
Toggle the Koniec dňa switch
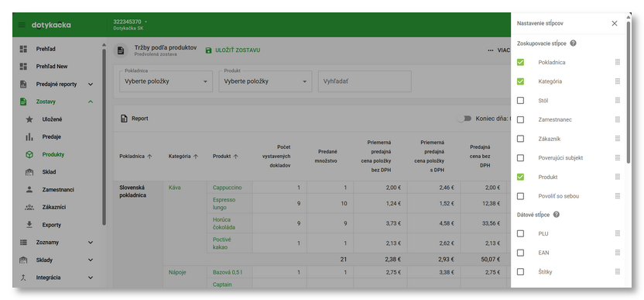464,119
